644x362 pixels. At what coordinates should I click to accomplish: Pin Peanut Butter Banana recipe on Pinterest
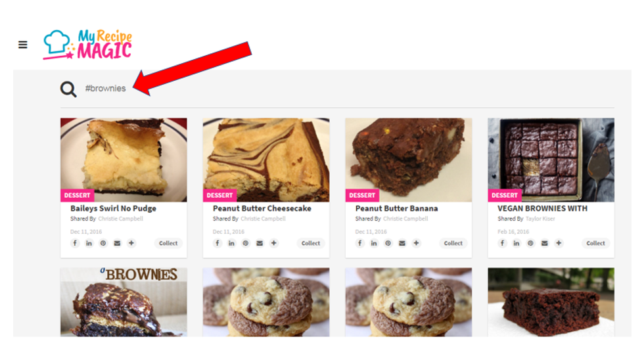(x=388, y=243)
